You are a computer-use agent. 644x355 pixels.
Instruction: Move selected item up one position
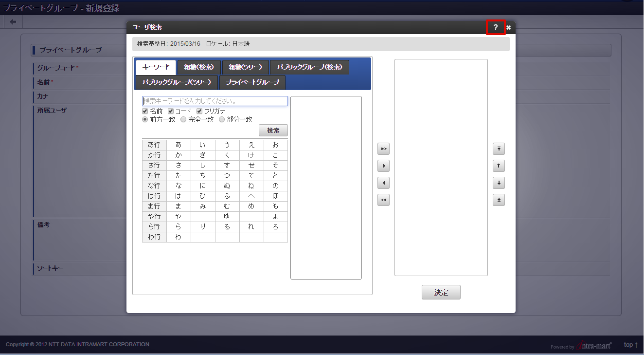[x=499, y=166]
